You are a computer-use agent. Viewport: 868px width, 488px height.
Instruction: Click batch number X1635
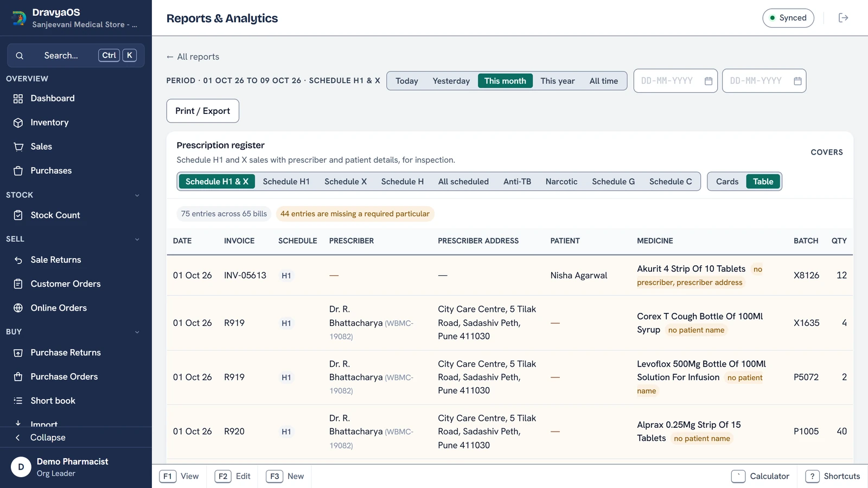pos(806,323)
